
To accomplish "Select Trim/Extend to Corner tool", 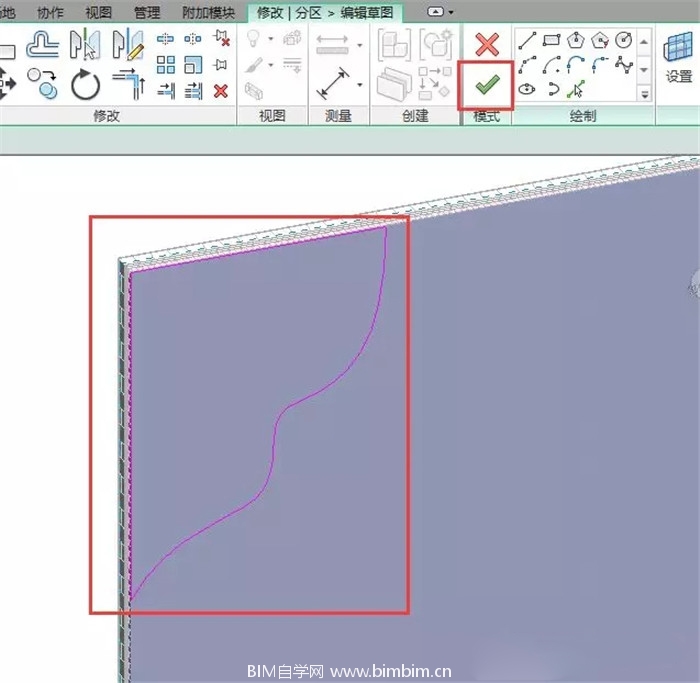I will 129,83.
